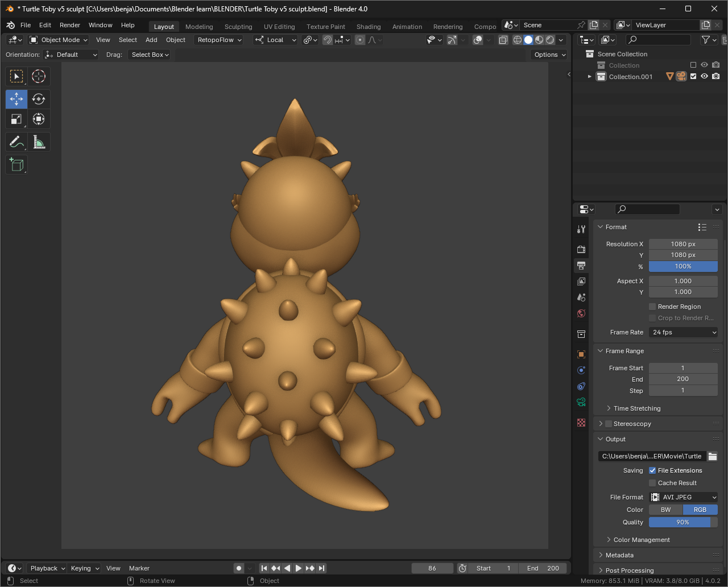Open the Local transform orientation dropdown

tap(275, 40)
